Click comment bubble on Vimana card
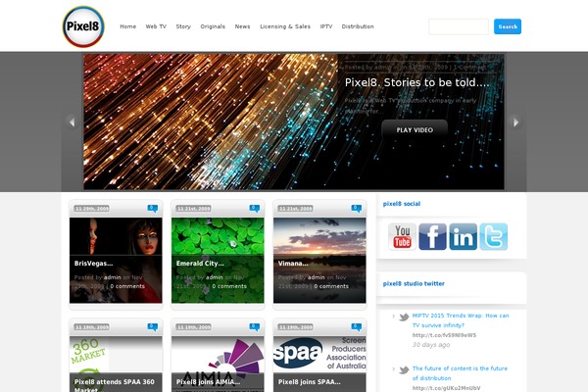The height and width of the screenshot is (392, 588). point(357,209)
